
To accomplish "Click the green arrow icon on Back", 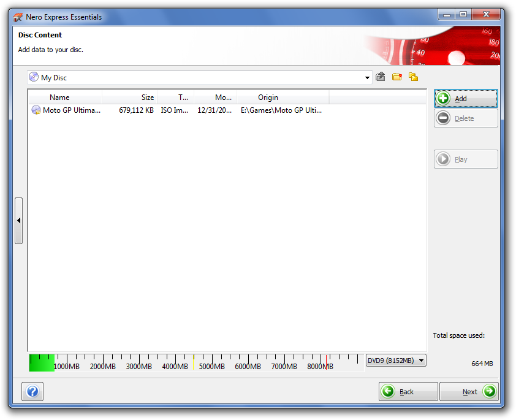I will [x=388, y=391].
